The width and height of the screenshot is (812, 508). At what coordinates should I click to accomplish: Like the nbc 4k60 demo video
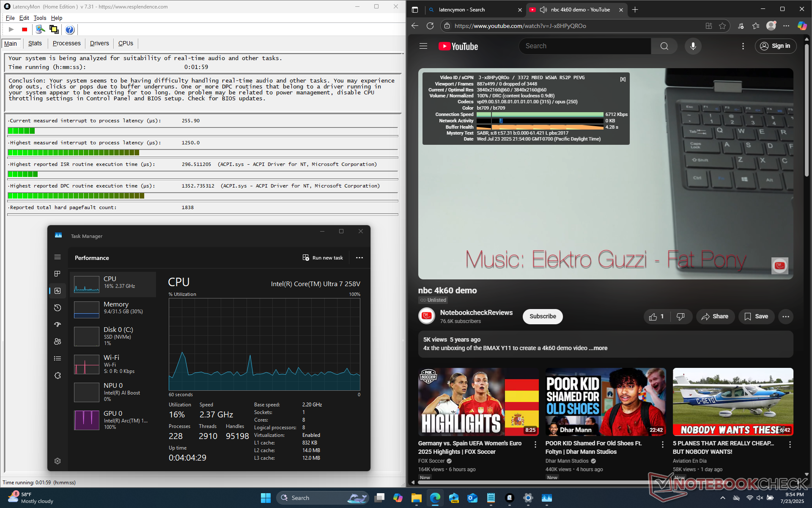pyautogui.click(x=656, y=317)
